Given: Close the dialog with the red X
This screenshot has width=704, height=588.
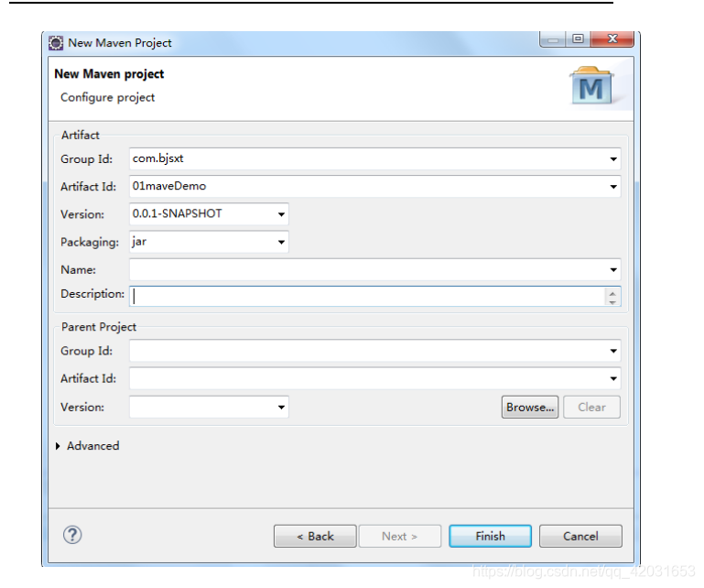Looking at the screenshot, I should pos(612,38).
